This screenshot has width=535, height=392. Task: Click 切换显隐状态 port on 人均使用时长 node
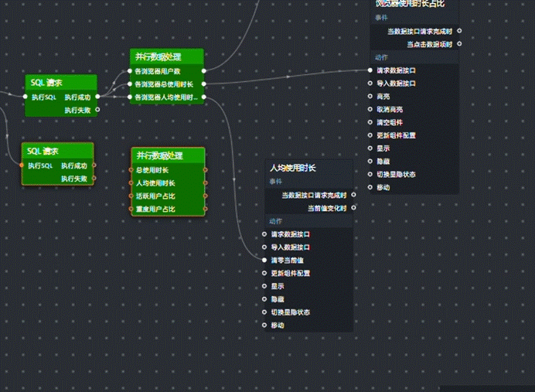pyautogui.click(x=264, y=312)
